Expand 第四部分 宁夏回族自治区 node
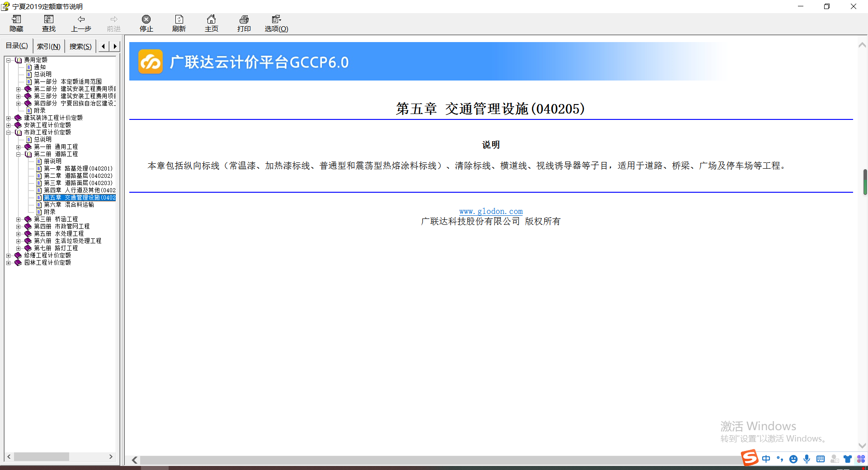The height and width of the screenshot is (470, 868). pyautogui.click(x=18, y=104)
